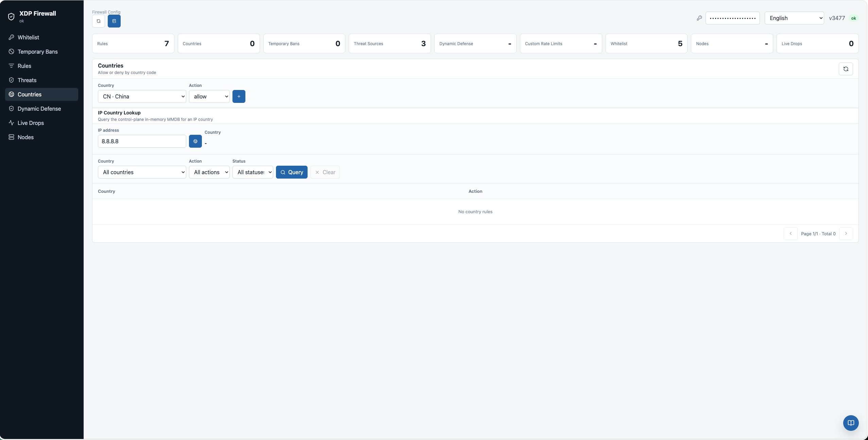Open the Temporary Bans page
This screenshot has width=868, height=440.
(41, 52)
